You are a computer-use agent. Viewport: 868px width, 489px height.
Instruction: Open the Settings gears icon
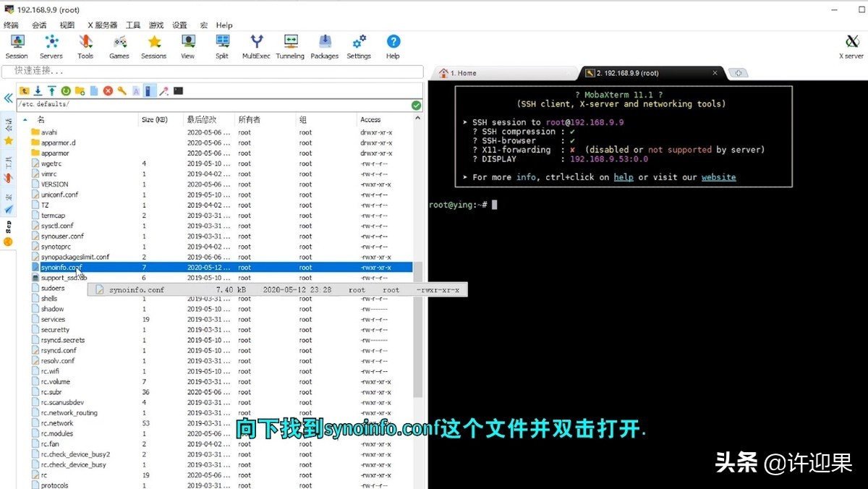tap(359, 47)
